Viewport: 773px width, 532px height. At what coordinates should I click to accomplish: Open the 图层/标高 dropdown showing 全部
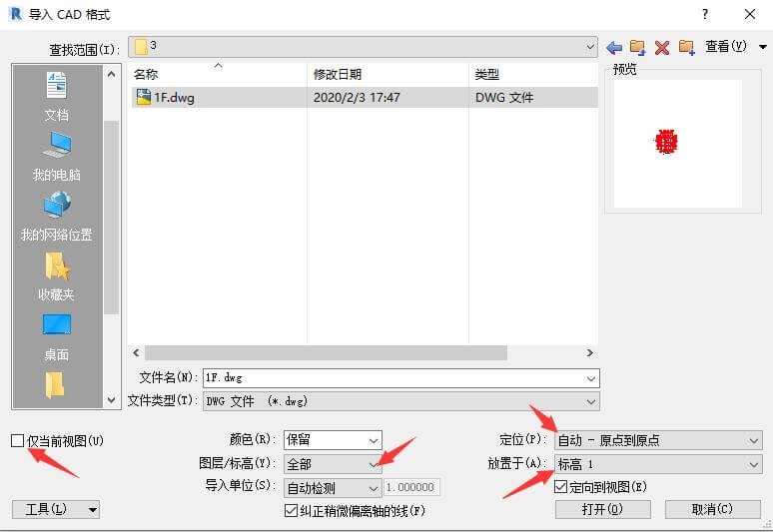click(x=333, y=464)
